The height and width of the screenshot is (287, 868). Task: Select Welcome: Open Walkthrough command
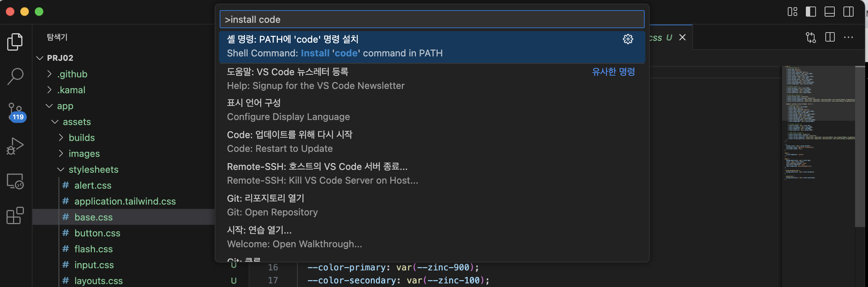point(432,237)
